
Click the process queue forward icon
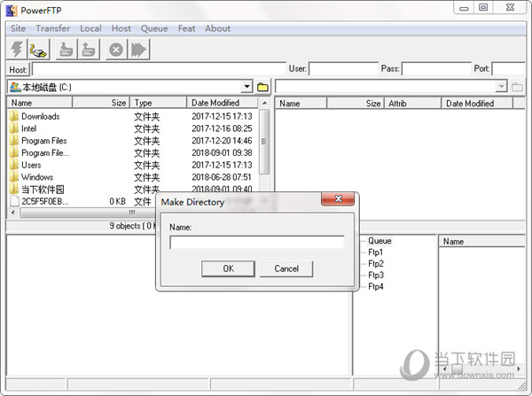[x=139, y=50]
